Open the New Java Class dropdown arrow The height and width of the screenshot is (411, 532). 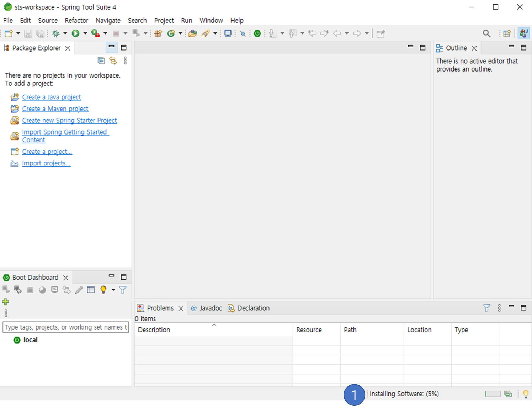click(x=180, y=33)
